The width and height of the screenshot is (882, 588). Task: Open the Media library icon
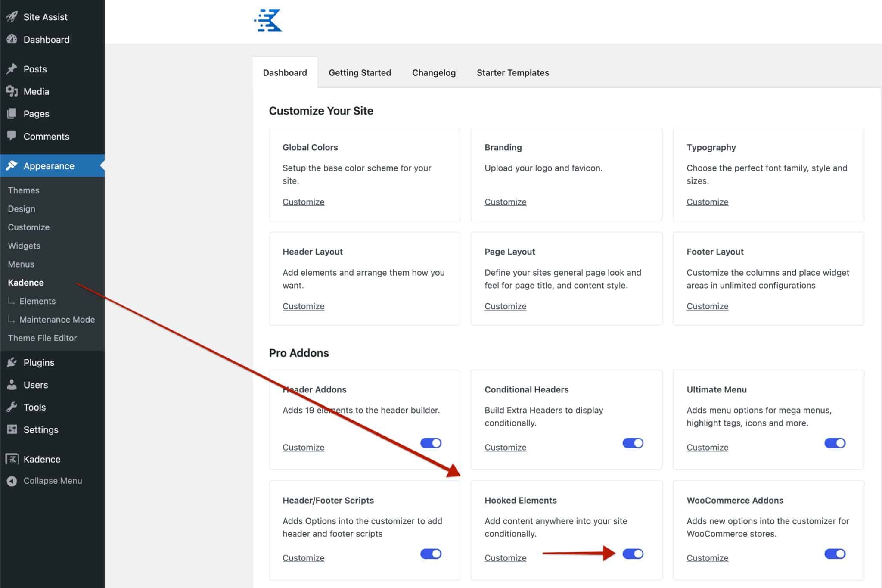12,91
